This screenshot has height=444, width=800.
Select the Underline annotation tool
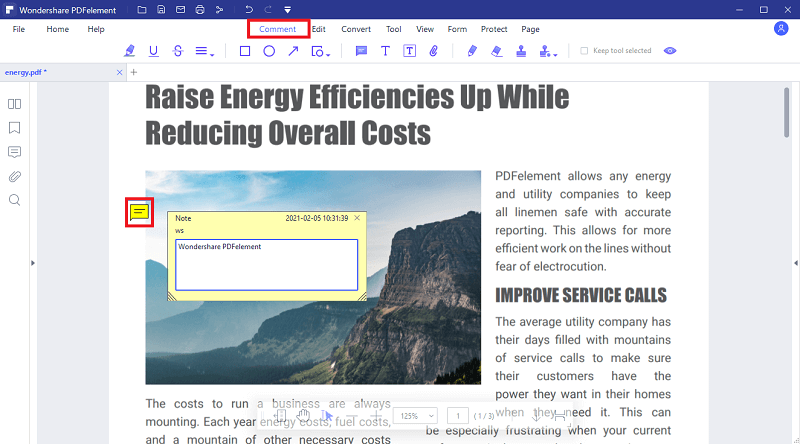[x=153, y=51]
